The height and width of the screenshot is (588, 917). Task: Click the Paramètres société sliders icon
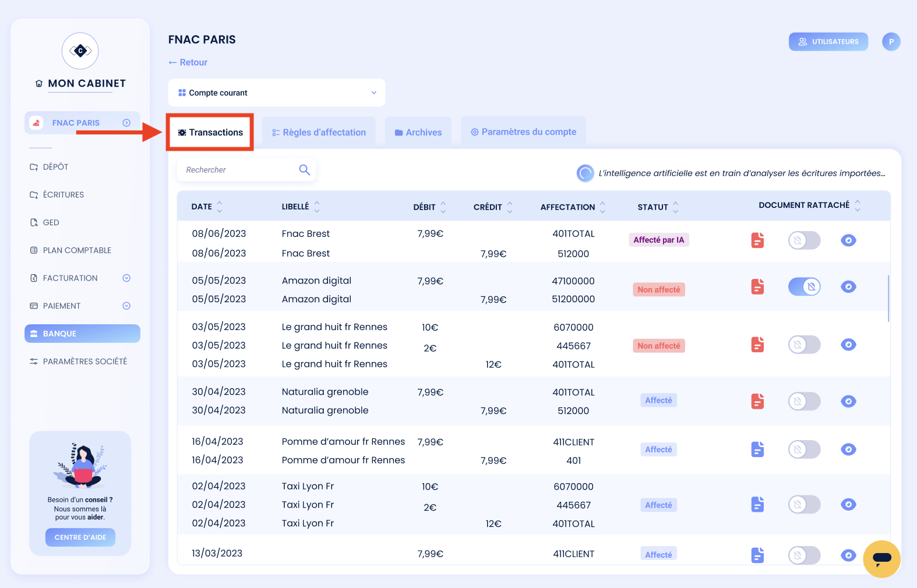tap(34, 362)
